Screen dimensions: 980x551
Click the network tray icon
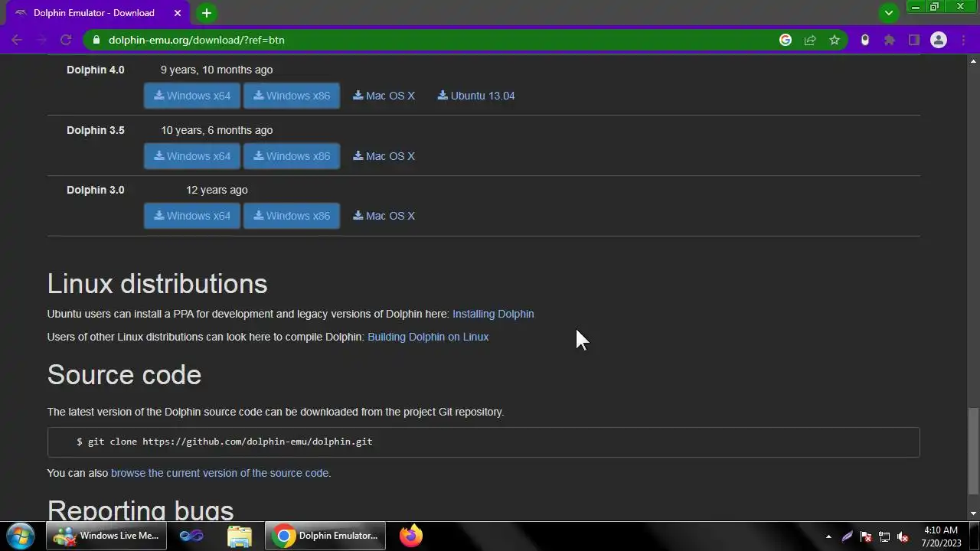pos(884,536)
